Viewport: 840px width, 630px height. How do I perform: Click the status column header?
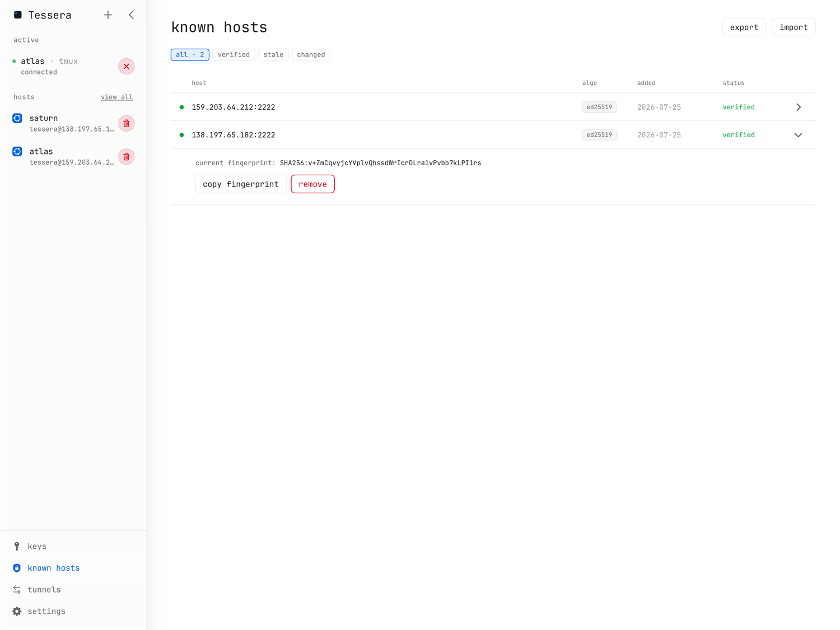tap(734, 83)
